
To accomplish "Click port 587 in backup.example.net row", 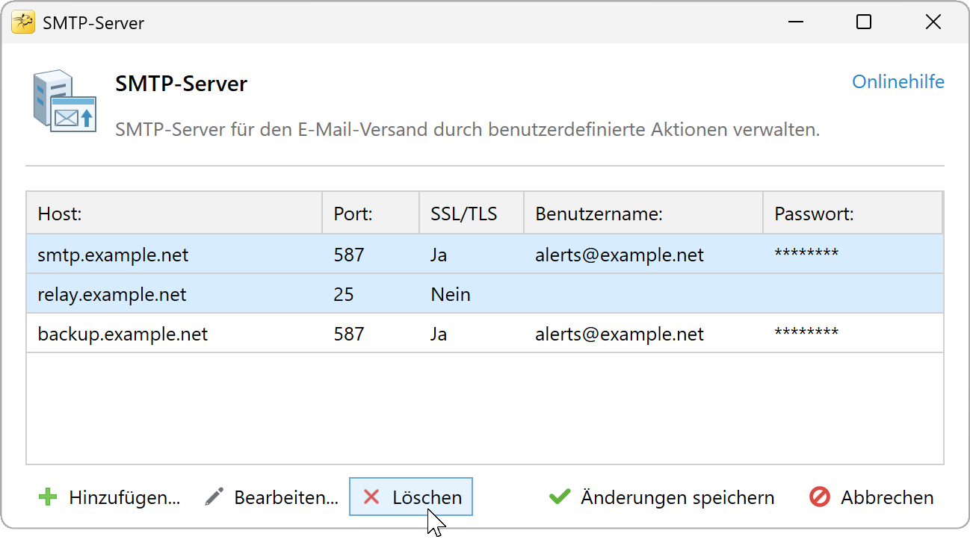I will [349, 334].
